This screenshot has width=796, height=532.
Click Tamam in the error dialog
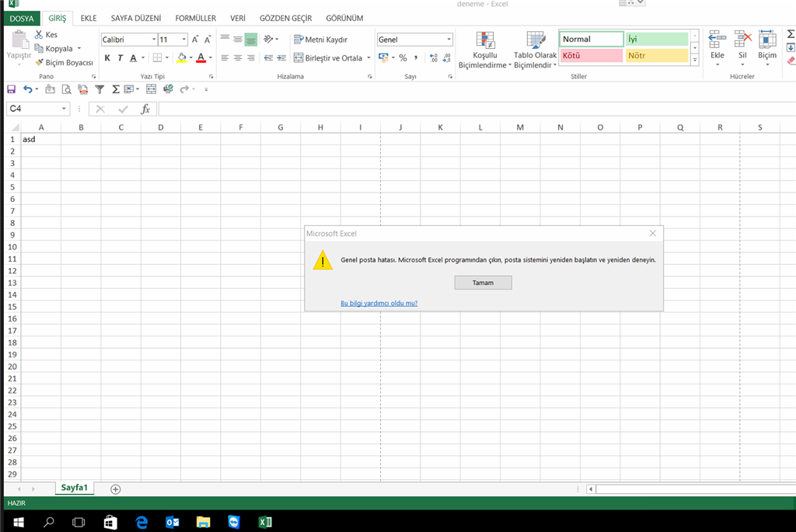pyautogui.click(x=483, y=283)
